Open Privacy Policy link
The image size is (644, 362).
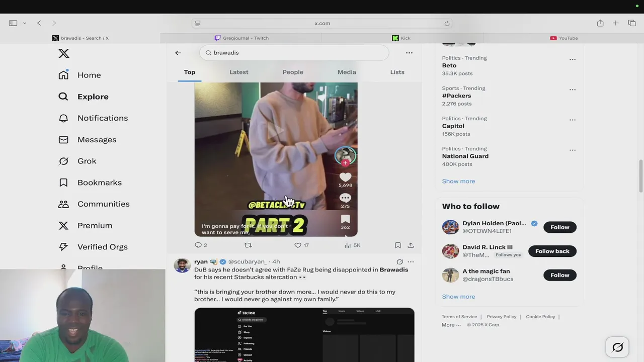coord(502,317)
